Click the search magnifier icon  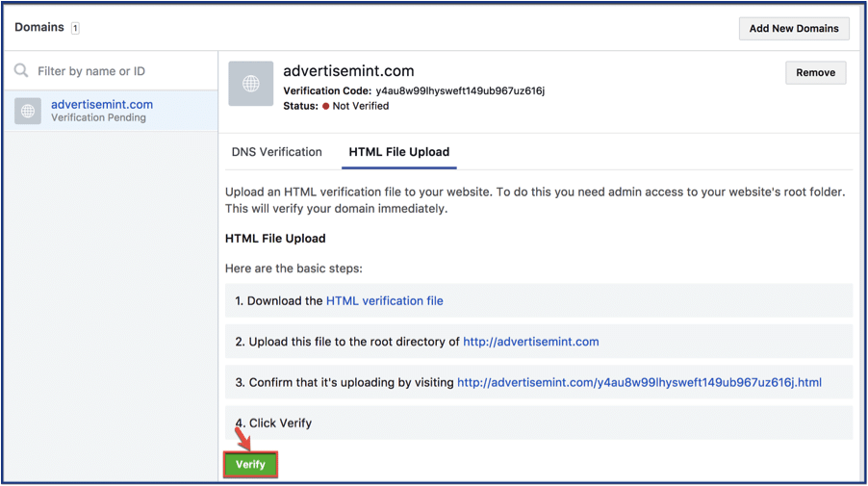[x=21, y=70]
